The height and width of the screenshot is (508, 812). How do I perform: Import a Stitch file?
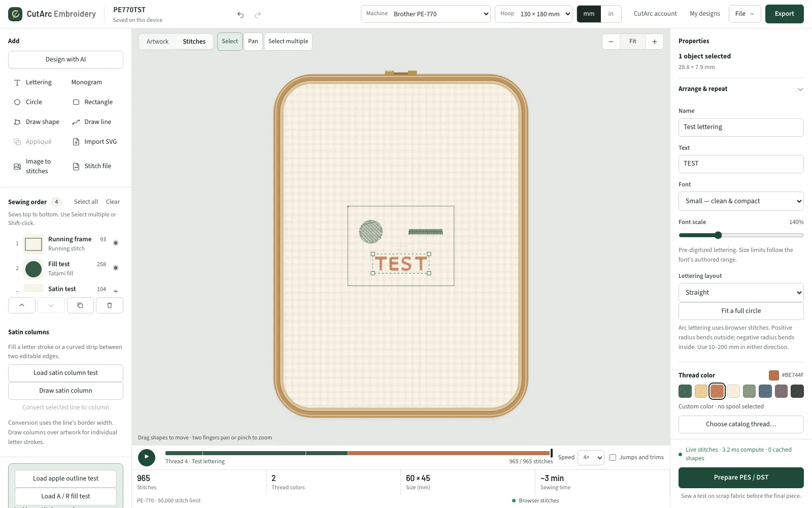pos(92,166)
